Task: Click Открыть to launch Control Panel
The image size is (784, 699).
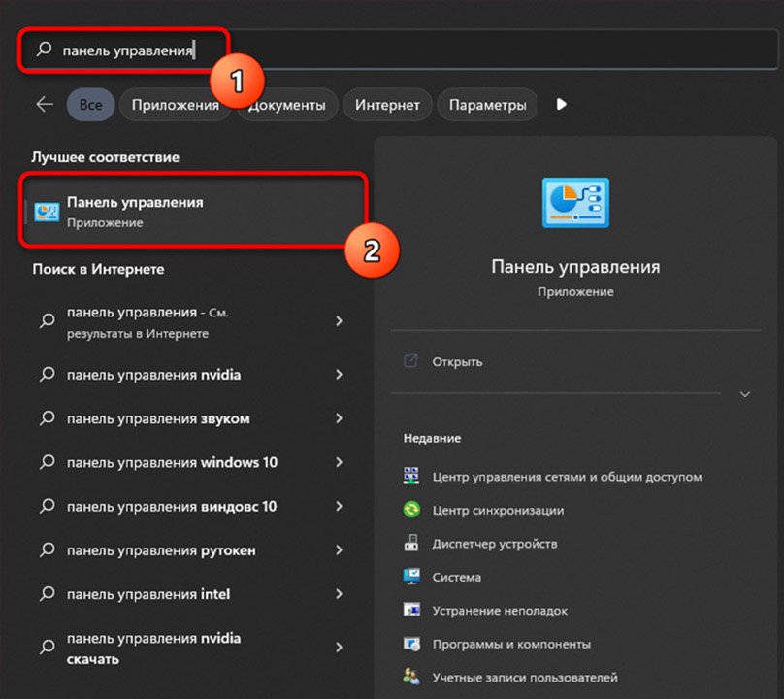Action: [x=457, y=361]
